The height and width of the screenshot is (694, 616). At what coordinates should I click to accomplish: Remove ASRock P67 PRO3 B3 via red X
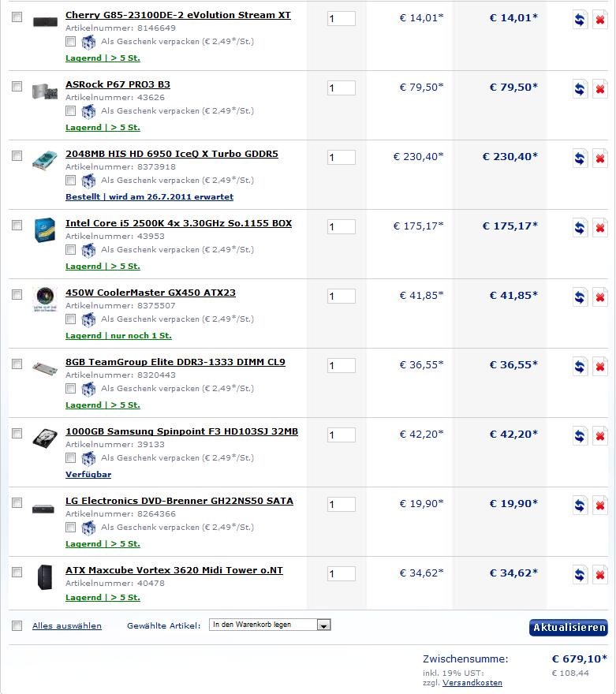(600, 89)
